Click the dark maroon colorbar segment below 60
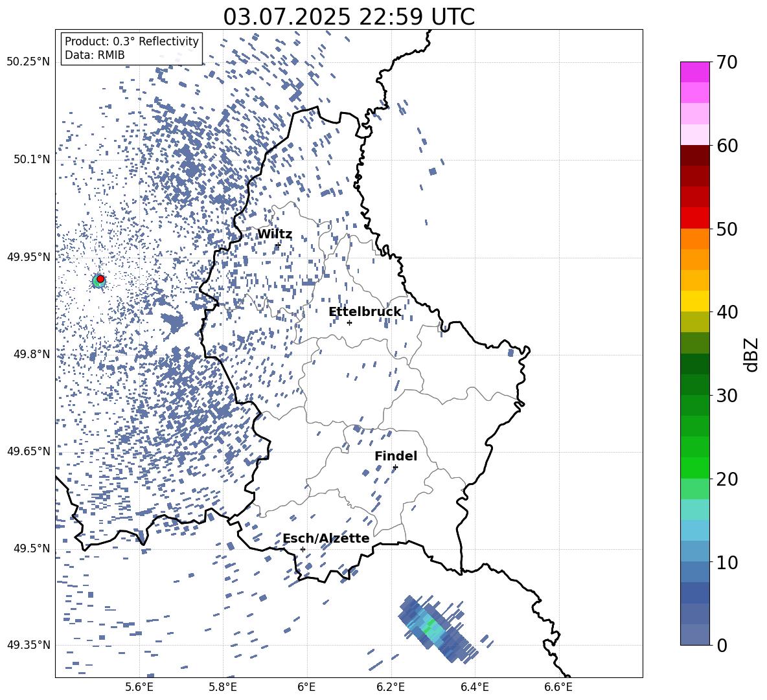Screen dimensions: 767x700 point(694,155)
